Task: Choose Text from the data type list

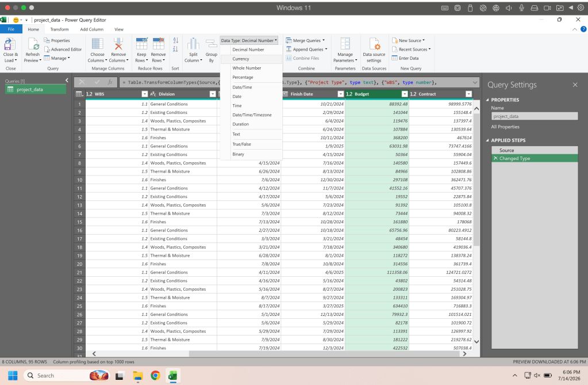Action: coord(251,134)
